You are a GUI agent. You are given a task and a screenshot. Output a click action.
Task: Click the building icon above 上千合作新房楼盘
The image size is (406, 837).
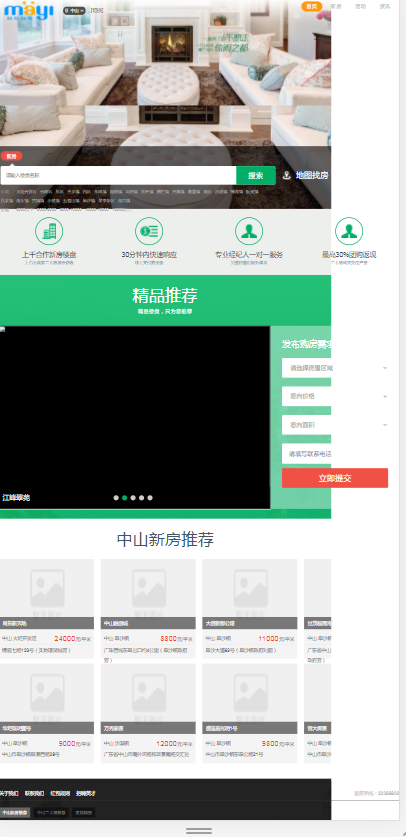[49, 231]
